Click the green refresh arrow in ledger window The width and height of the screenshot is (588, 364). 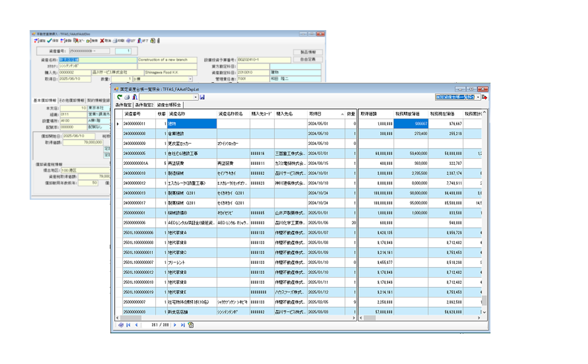tap(119, 97)
